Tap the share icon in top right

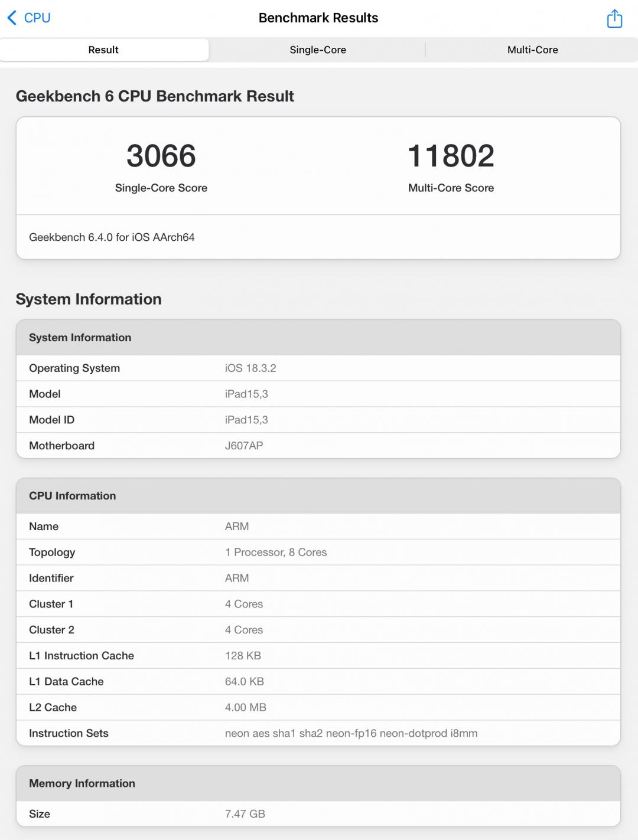[614, 18]
